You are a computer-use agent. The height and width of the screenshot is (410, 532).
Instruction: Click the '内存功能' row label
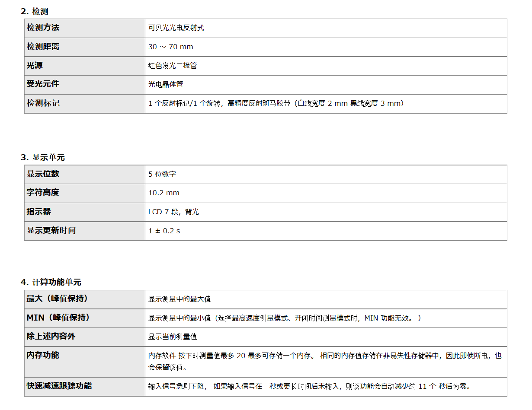[43, 355]
